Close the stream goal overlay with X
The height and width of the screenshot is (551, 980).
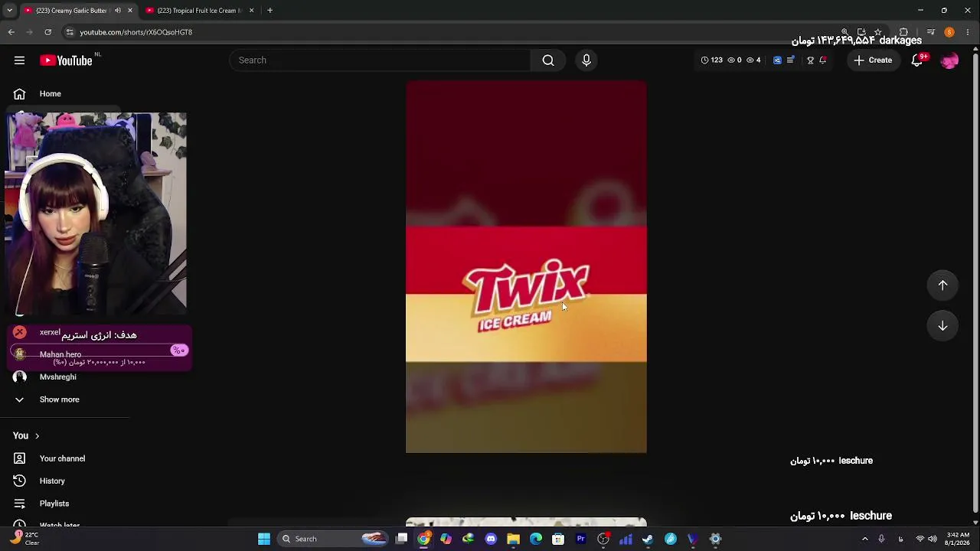(x=20, y=332)
